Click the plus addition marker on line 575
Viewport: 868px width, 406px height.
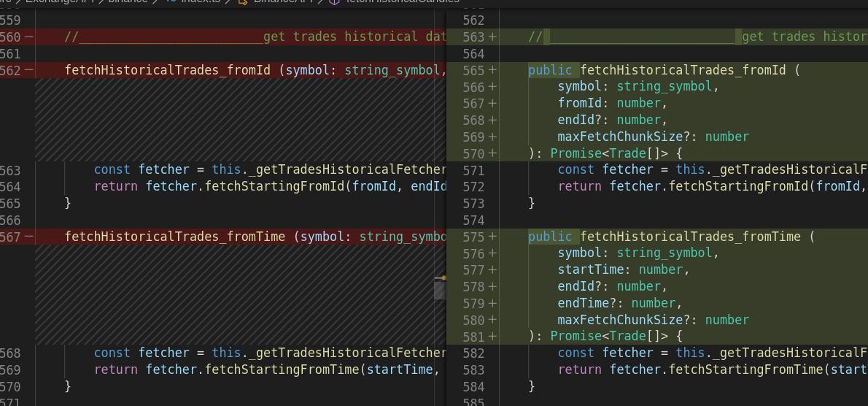pyautogui.click(x=492, y=237)
